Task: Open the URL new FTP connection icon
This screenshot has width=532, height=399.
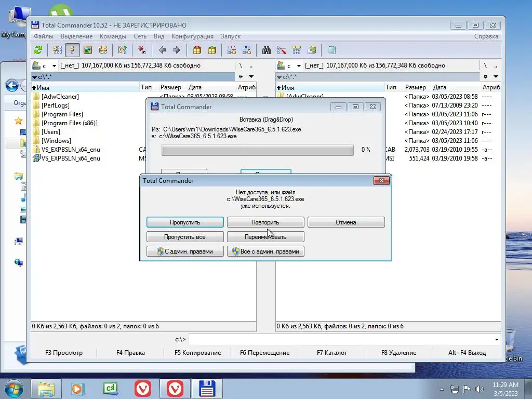Action: (247, 50)
